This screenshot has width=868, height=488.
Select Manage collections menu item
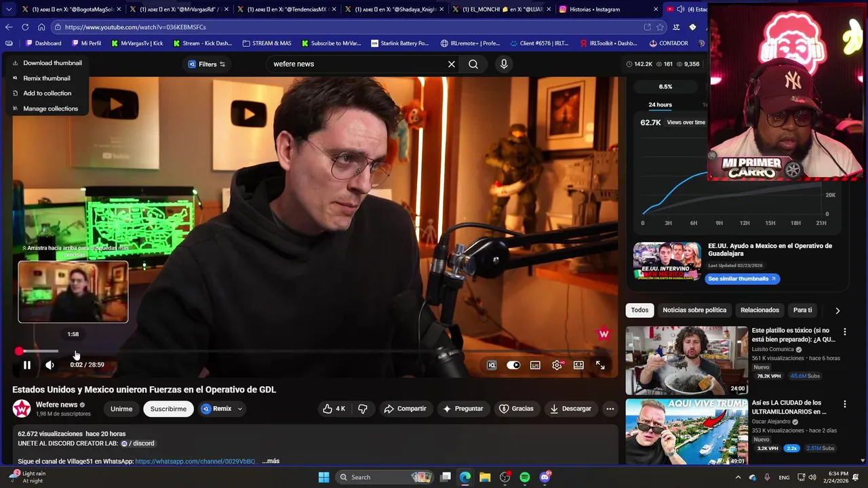pos(47,108)
